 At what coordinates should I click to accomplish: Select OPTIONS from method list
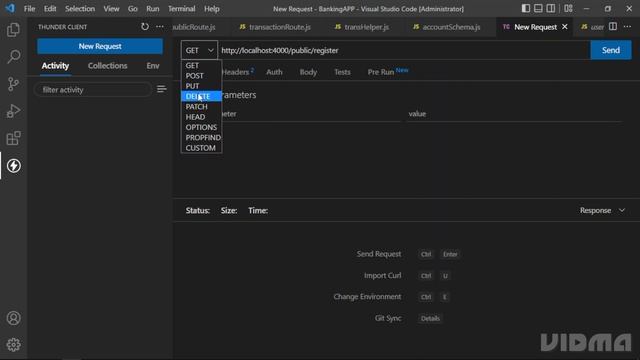201,127
